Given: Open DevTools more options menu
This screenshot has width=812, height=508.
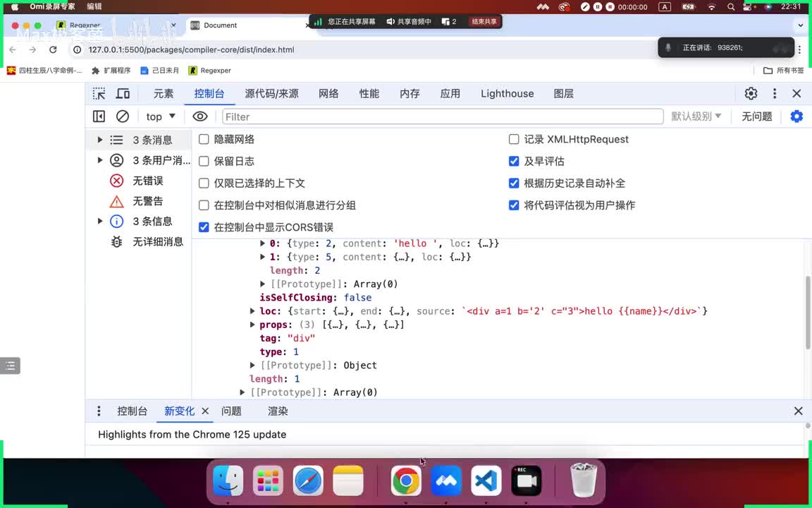Looking at the screenshot, I should pos(775,94).
